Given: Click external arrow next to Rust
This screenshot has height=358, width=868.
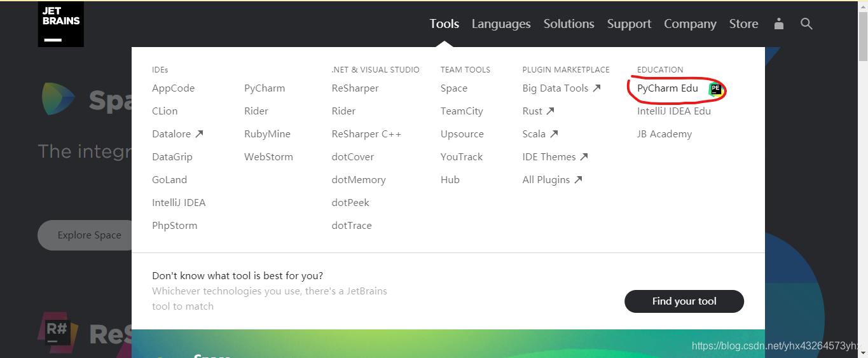Looking at the screenshot, I should pyautogui.click(x=550, y=111).
